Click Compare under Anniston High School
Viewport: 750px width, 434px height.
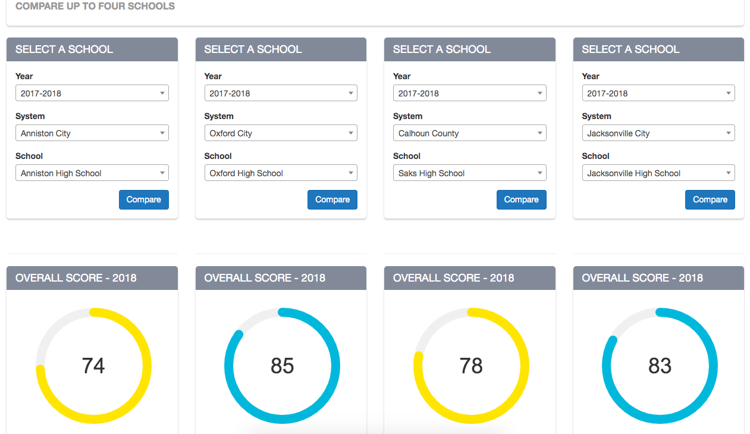[143, 200]
